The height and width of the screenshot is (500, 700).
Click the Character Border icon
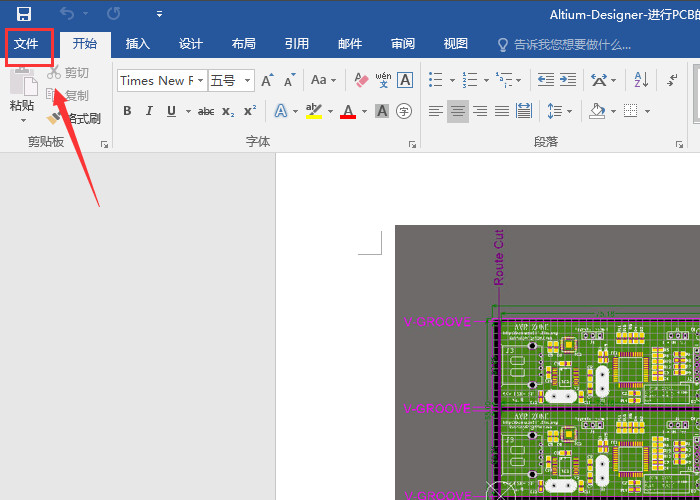tap(405, 80)
